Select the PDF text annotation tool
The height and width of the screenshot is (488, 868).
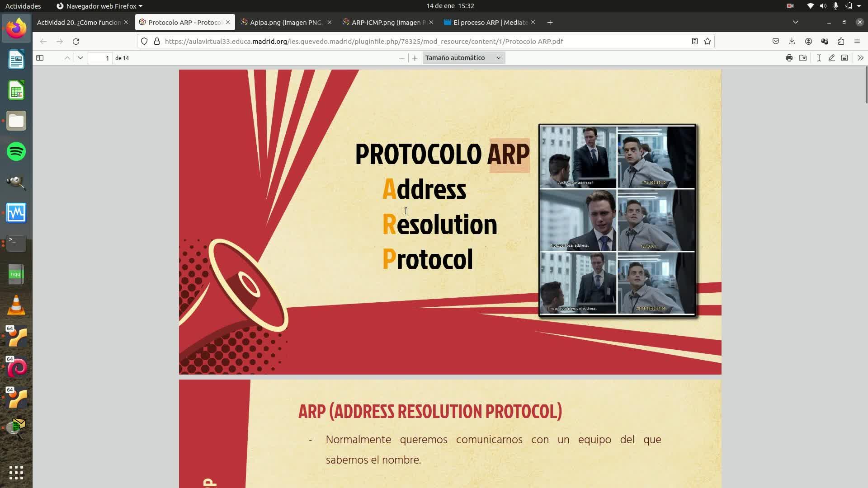(819, 58)
